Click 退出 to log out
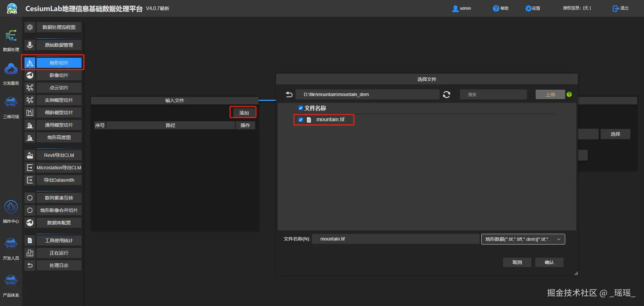The width and height of the screenshot is (644, 306). click(x=621, y=8)
